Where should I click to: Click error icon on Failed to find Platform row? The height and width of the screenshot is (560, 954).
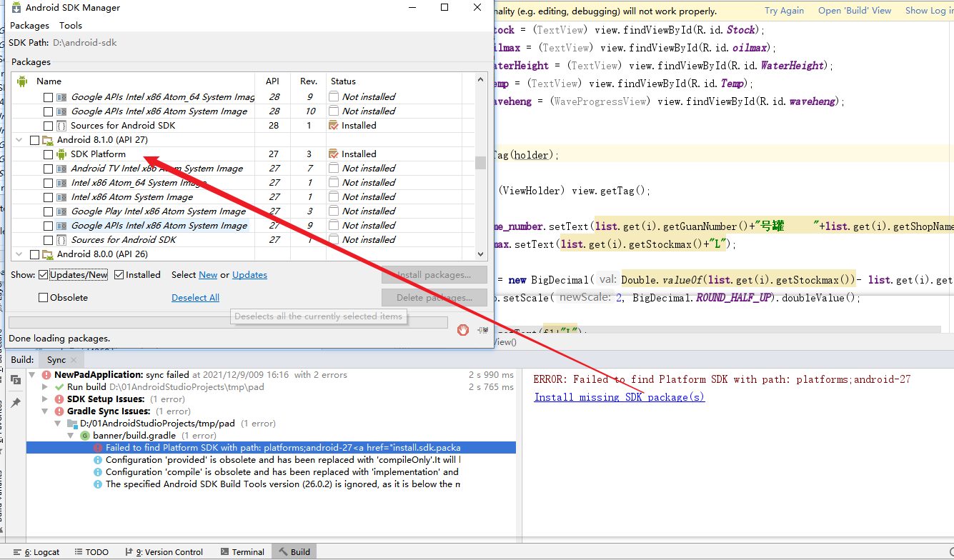click(x=98, y=448)
